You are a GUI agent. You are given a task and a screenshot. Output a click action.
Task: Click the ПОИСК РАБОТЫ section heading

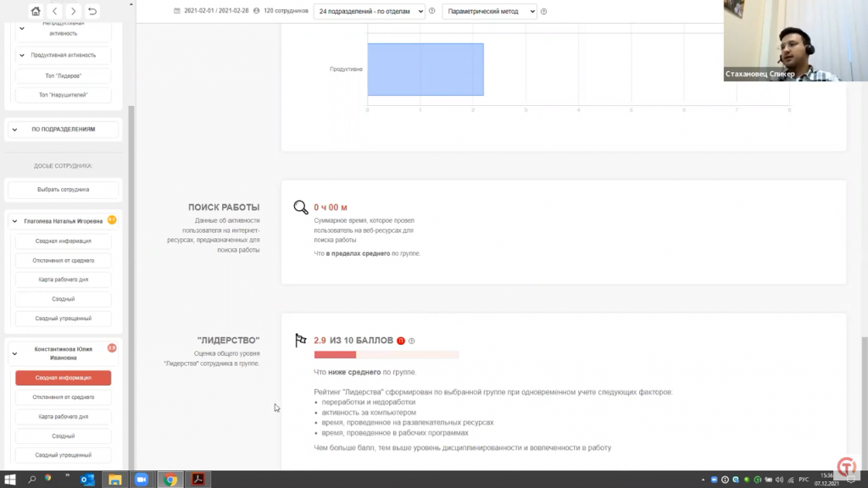coord(224,207)
